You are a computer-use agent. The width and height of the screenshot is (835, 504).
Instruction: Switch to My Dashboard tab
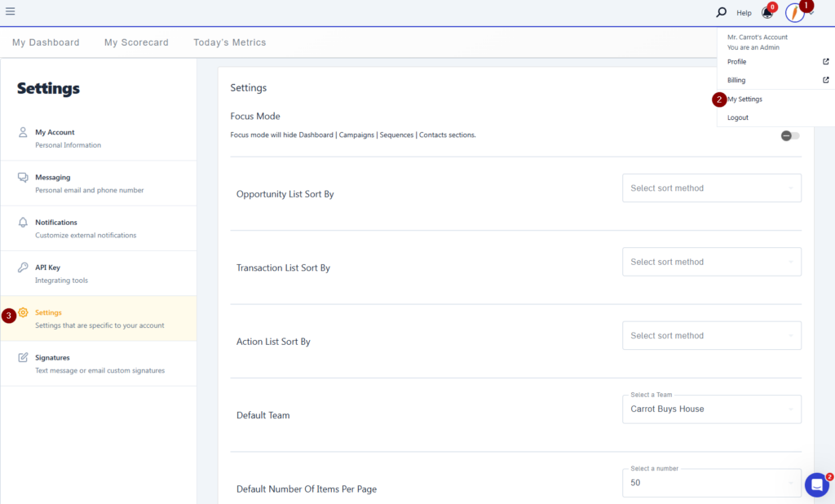click(46, 42)
